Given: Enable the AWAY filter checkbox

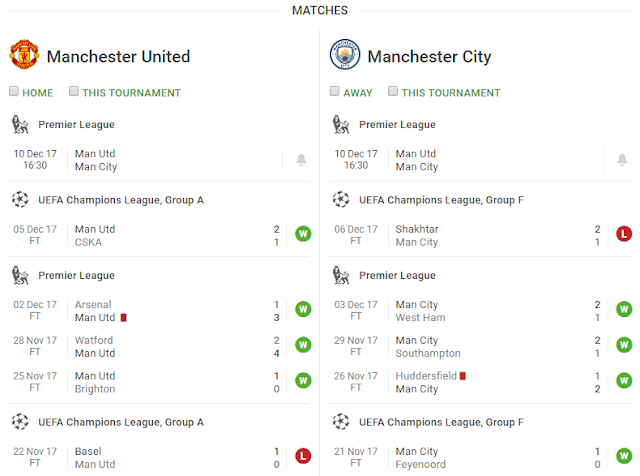Looking at the screenshot, I should click(x=335, y=92).
